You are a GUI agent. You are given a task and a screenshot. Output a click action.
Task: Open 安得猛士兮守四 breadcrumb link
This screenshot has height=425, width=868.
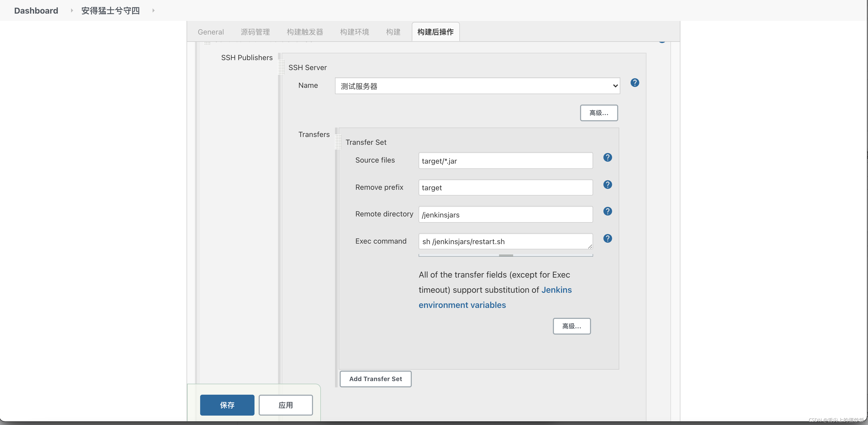click(x=110, y=11)
